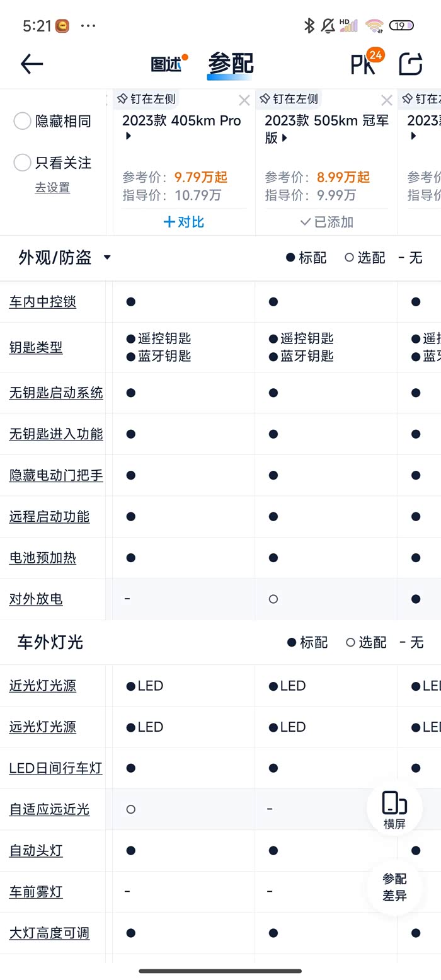Viewport: 441px width, 980px height.
Task: Open the 去设置 link
Action: click(x=52, y=188)
